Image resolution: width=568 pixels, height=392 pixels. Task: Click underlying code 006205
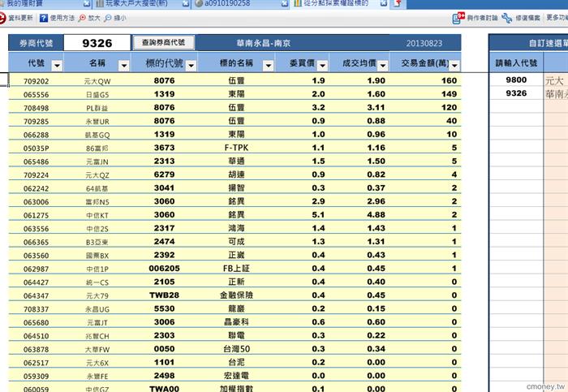(x=164, y=269)
